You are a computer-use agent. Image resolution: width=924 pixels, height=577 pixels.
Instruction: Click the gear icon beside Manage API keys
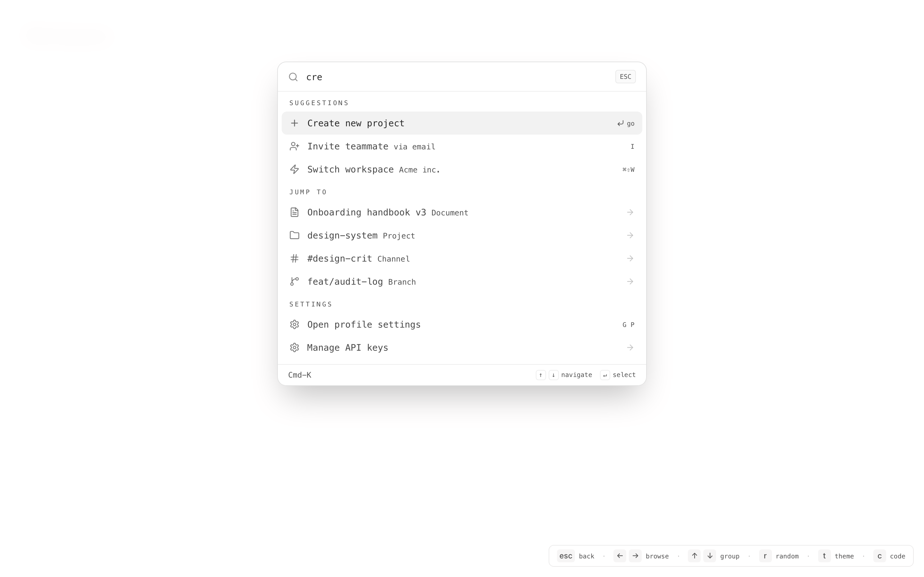click(x=294, y=348)
